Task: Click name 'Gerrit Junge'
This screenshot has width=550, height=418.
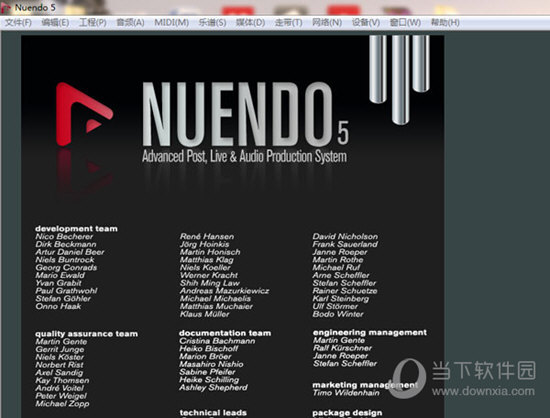Action: 60,350
